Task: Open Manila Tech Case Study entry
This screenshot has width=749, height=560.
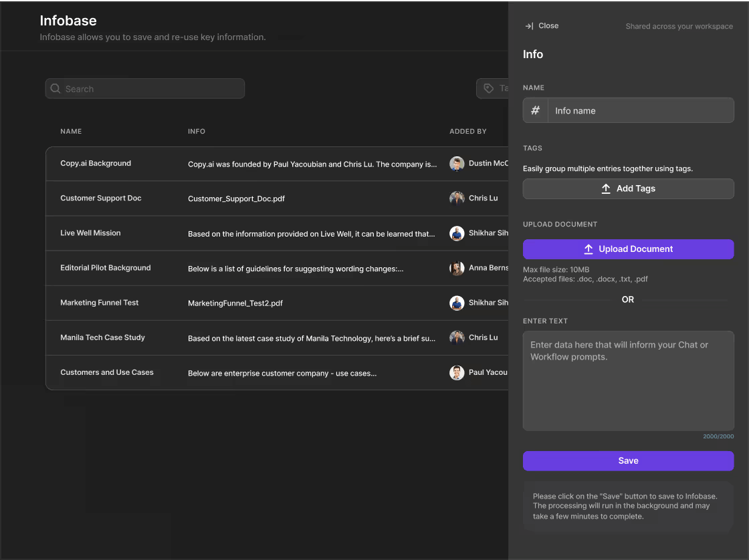Action: coord(102,337)
